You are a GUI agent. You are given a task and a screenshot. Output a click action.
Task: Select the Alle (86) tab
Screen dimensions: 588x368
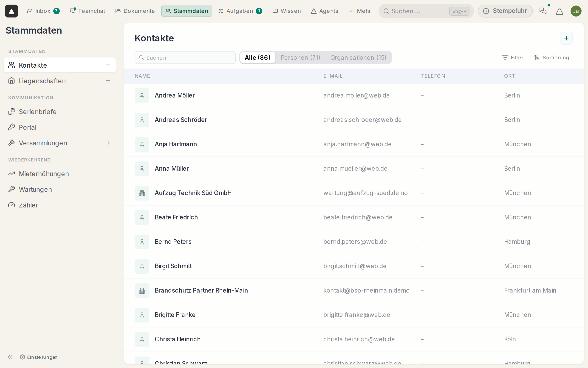pos(257,57)
